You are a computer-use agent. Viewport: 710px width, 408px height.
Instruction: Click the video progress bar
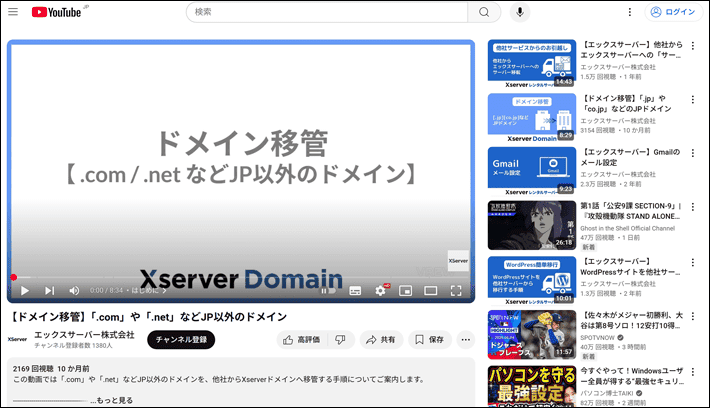tap(241, 277)
